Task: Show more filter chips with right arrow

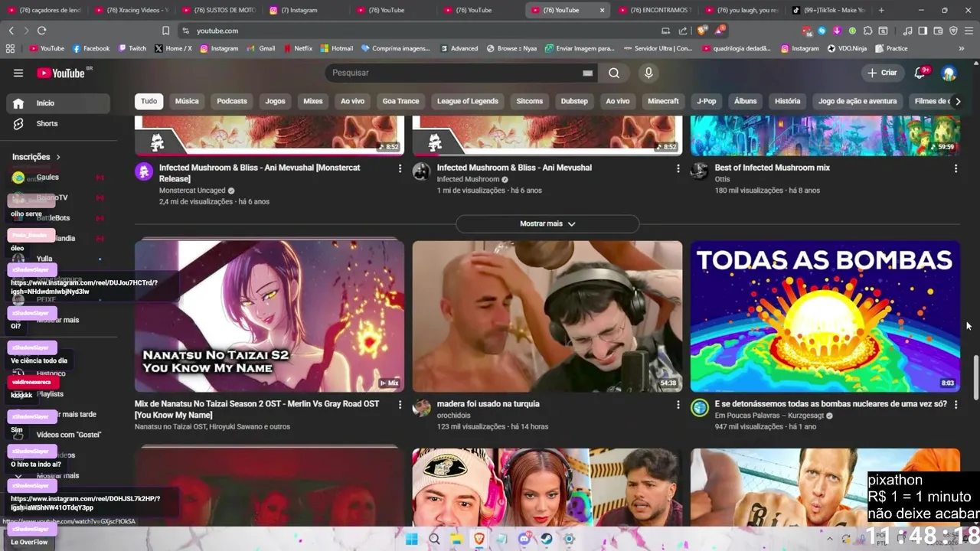Action: click(957, 101)
